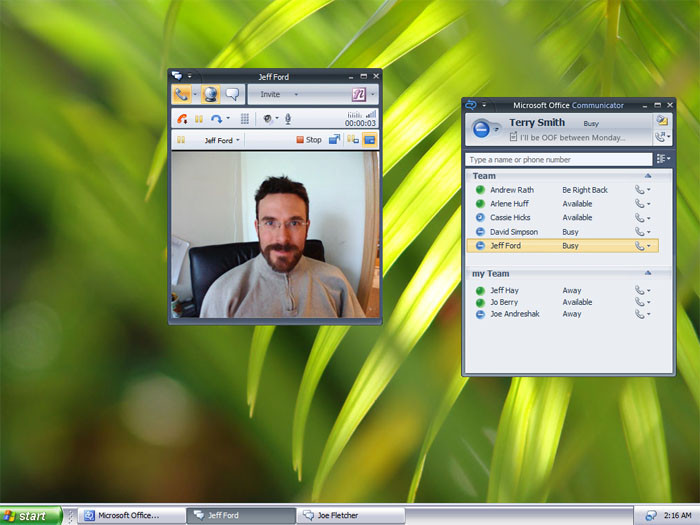The image size is (700, 525).
Task: Switch to Microsoft Office... taskbar button
Action: point(132,516)
